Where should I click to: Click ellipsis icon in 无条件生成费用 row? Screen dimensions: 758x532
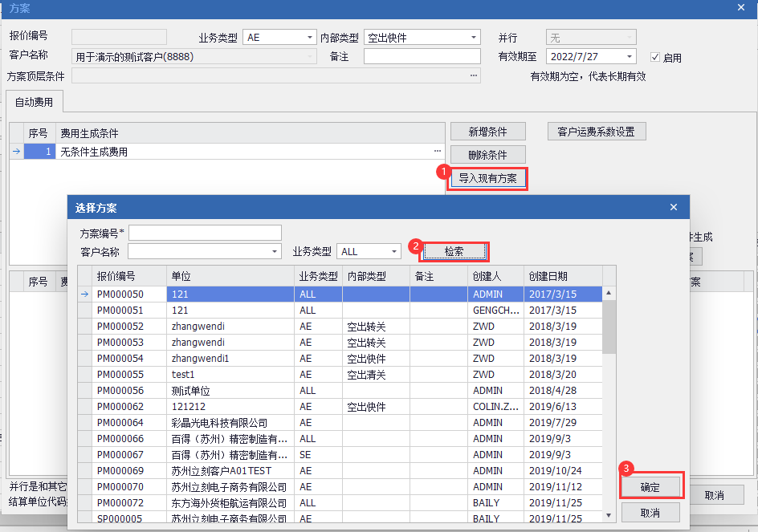point(438,152)
